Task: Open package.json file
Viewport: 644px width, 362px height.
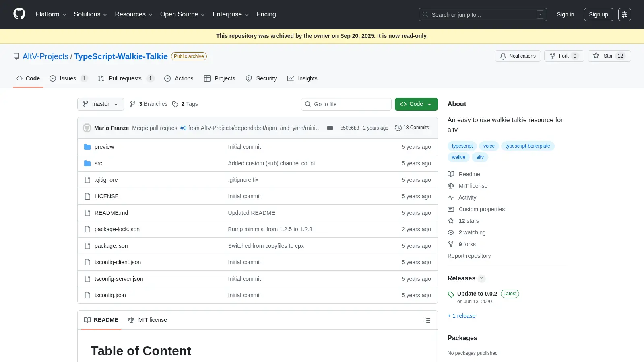Action: (111, 246)
